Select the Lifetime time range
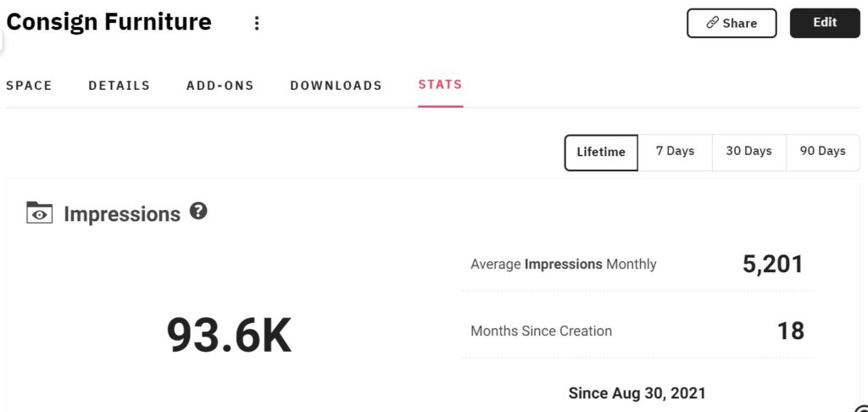868x412 pixels. click(x=601, y=152)
